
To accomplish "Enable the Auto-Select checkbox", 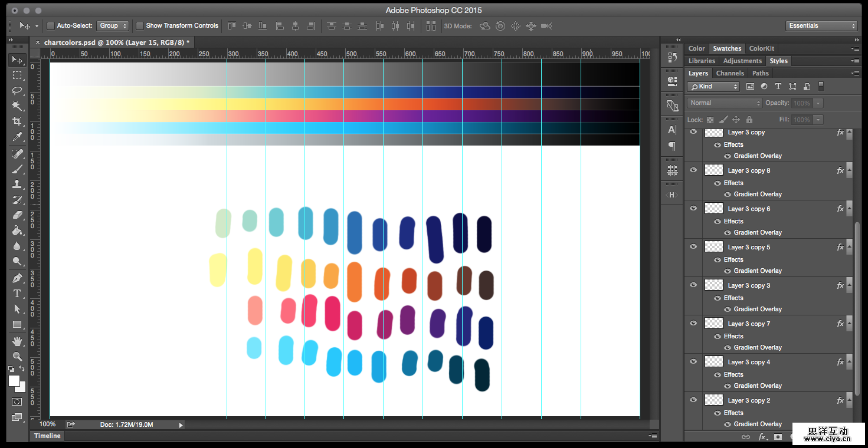I will [51, 26].
